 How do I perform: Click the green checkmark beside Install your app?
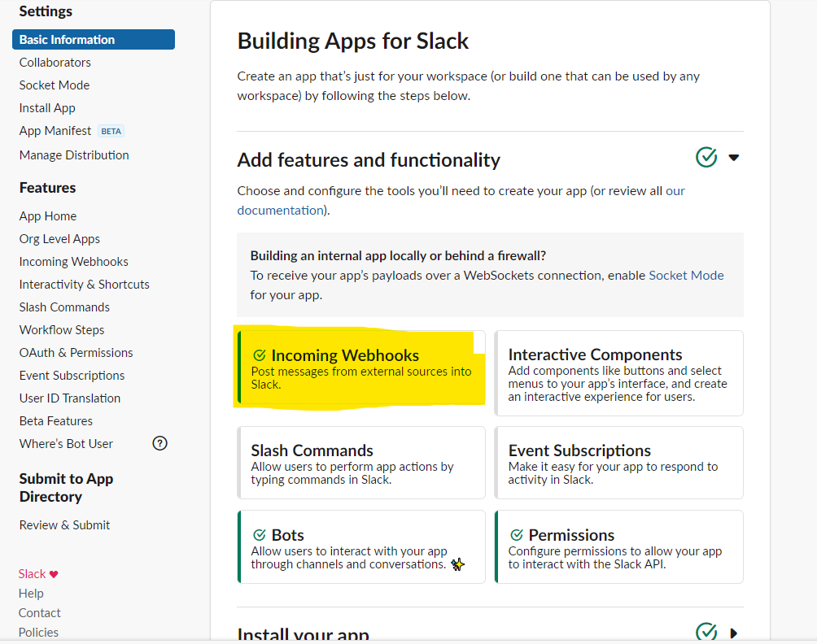tap(706, 631)
